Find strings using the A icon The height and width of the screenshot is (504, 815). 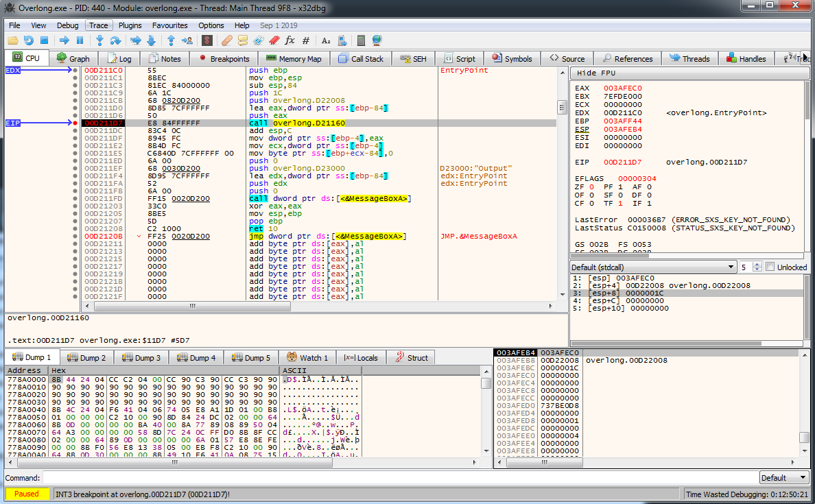(326, 40)
